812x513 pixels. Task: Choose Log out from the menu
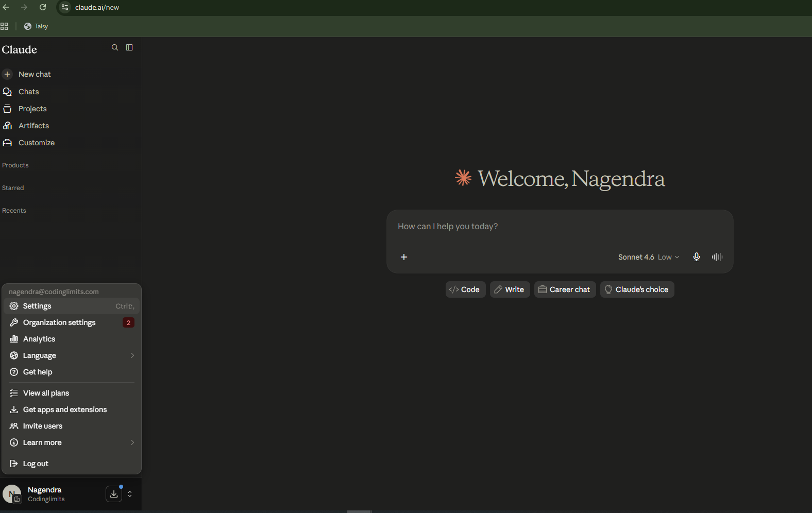(72, 464)
